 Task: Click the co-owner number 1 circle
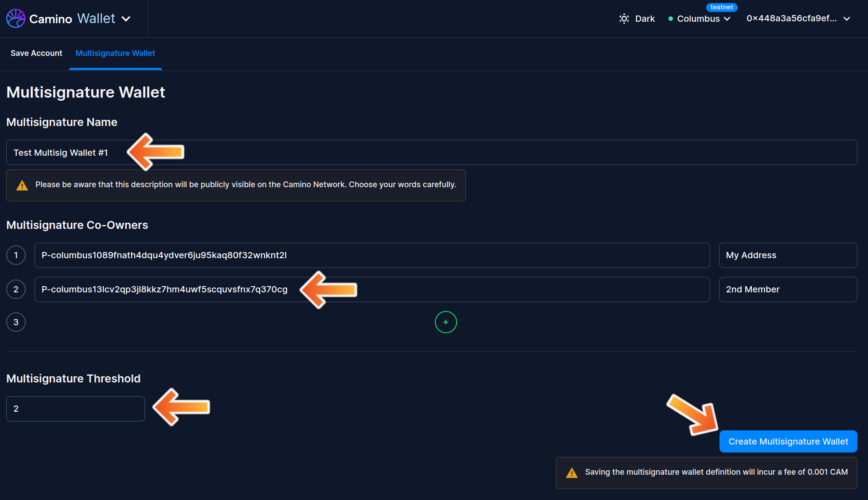(x=16, y=255)
